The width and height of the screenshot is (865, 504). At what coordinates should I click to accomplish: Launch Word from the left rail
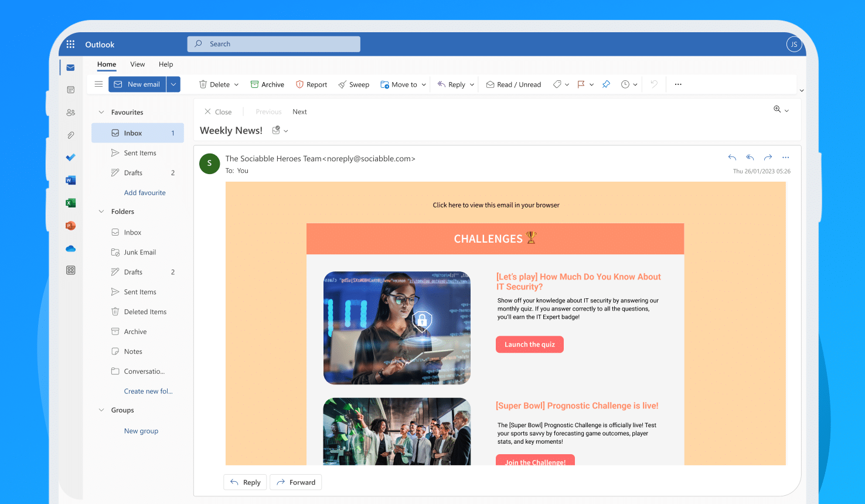coord(70,180)
